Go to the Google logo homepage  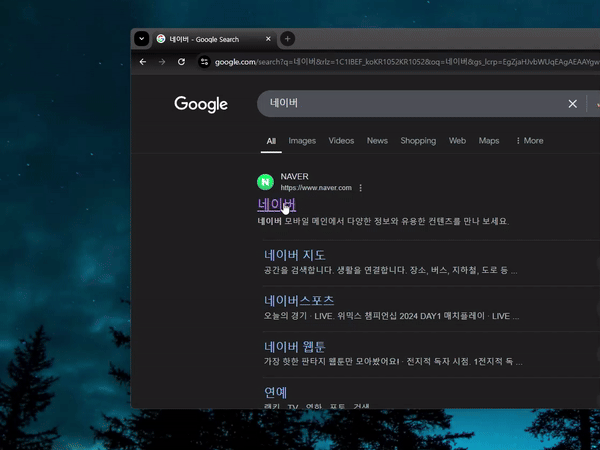tap(201, 104)
